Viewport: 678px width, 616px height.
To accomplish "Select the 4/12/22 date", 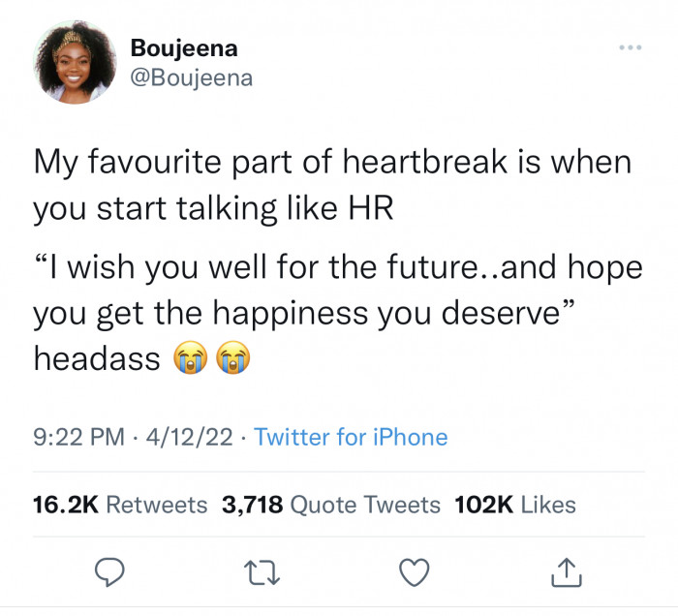I will pyautogui.click(x=190, y=437).
